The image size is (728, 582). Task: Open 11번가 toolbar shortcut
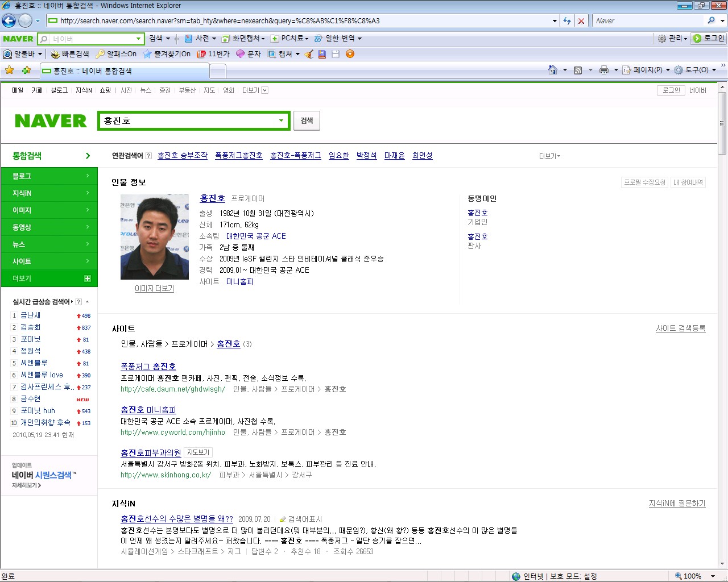(x=213, y=54)
